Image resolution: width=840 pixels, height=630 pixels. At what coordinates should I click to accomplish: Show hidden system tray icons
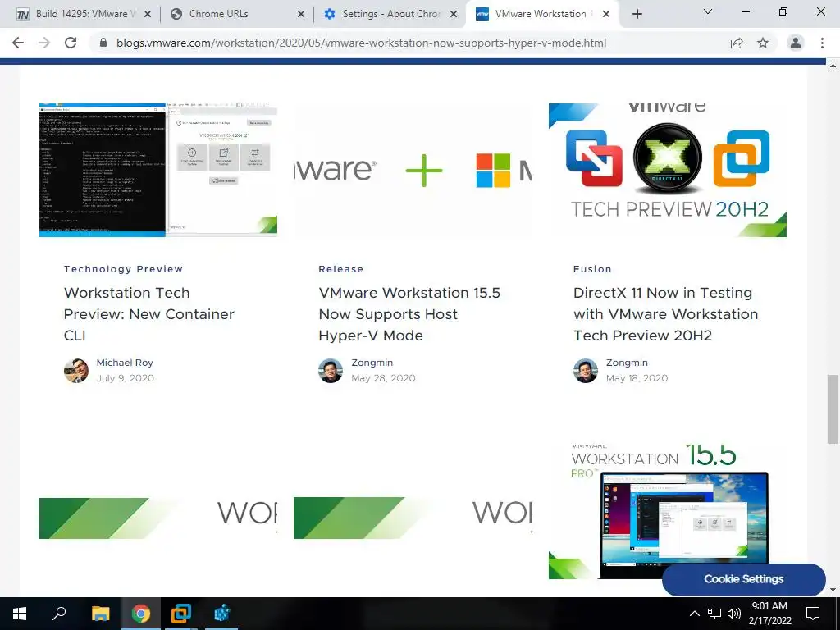coord(694,614)
